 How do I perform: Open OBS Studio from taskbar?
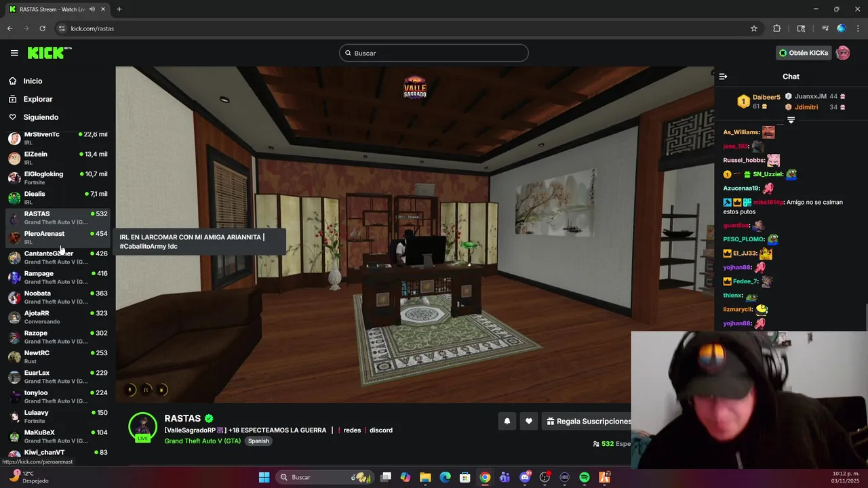545,477
